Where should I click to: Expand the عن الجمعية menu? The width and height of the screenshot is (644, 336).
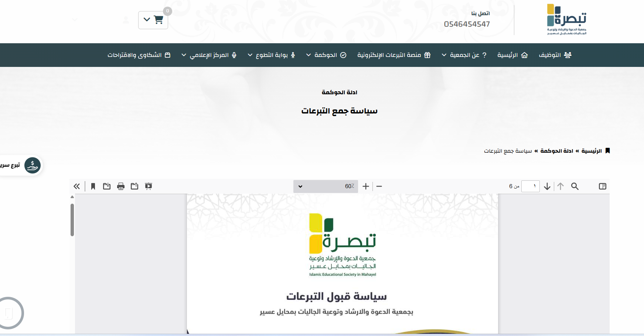pyautogui.click(x=464, y=55)
